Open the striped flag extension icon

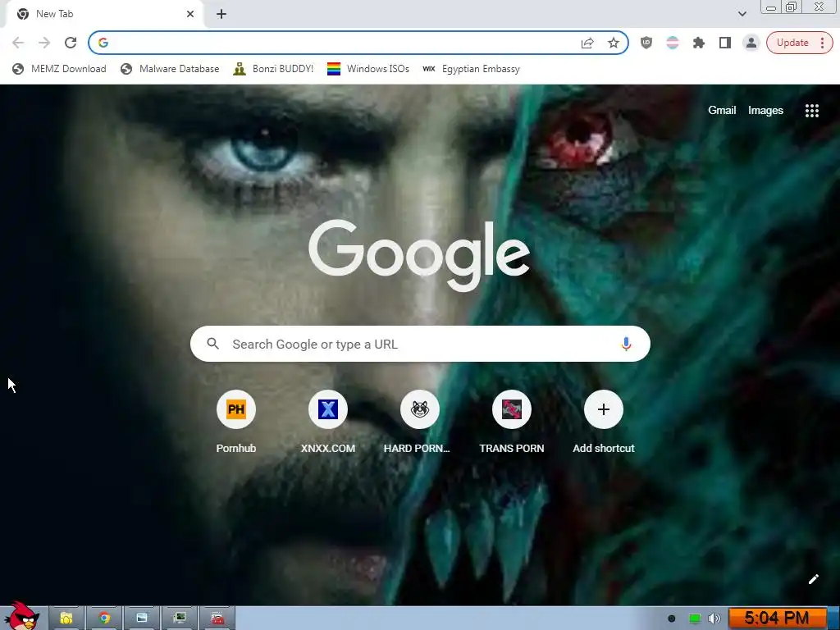coord(673,43)
